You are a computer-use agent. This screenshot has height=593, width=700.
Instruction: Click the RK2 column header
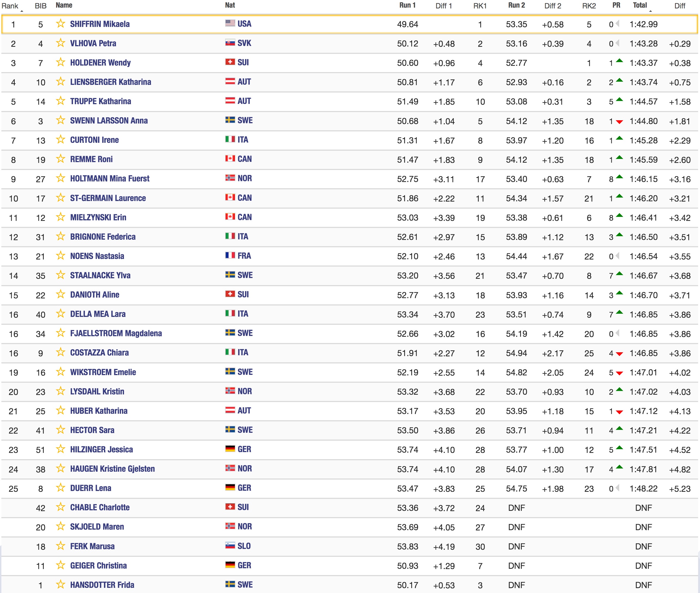589,6
